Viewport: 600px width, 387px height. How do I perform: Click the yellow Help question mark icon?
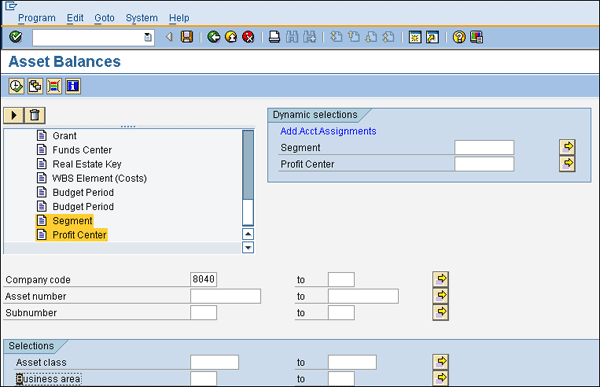[x=459, y=37]
